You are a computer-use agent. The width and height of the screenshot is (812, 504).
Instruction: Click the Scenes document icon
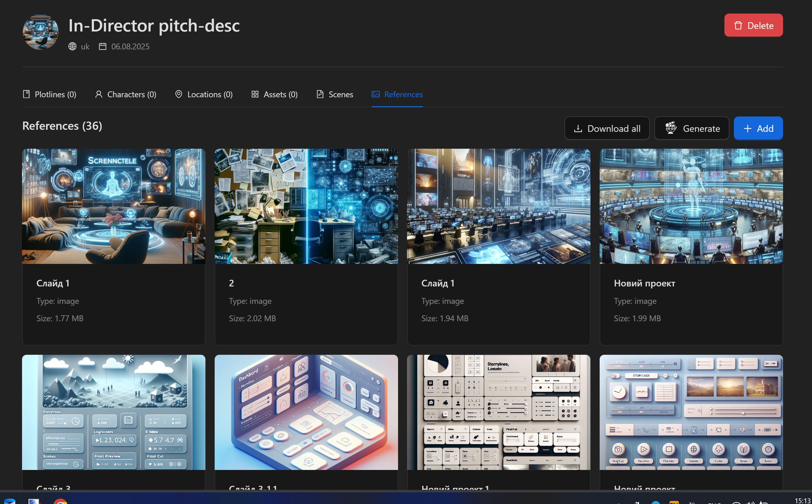(320, 94)
